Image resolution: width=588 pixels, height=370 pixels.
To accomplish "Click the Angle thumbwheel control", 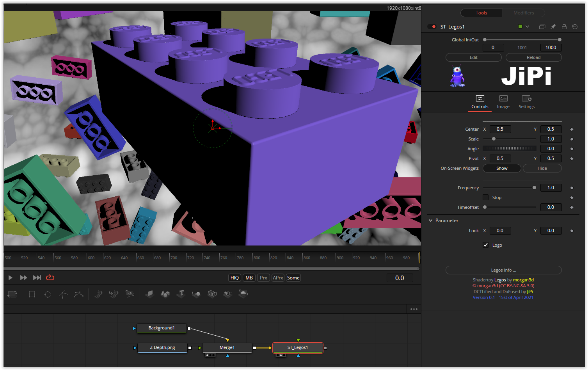I will coord(510,149).
